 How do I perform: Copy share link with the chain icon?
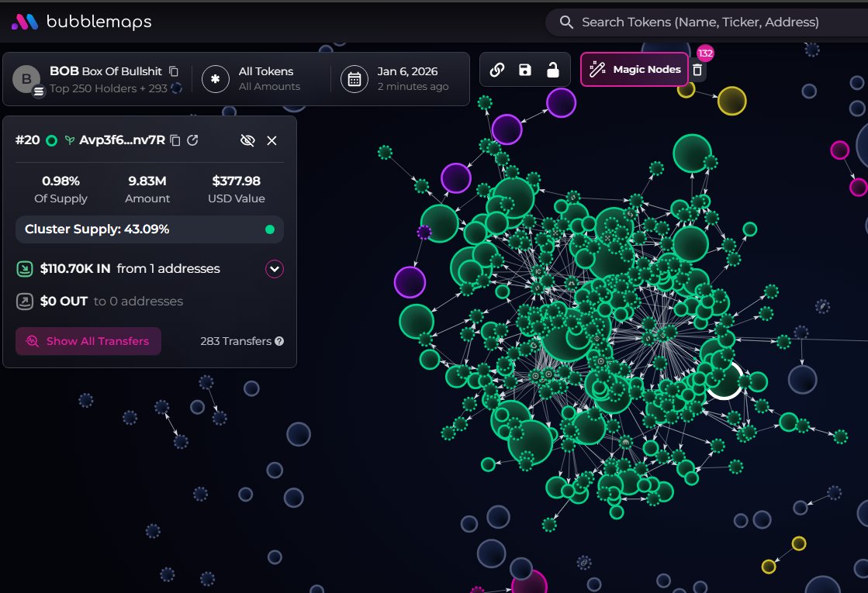[x=497, y=70]
